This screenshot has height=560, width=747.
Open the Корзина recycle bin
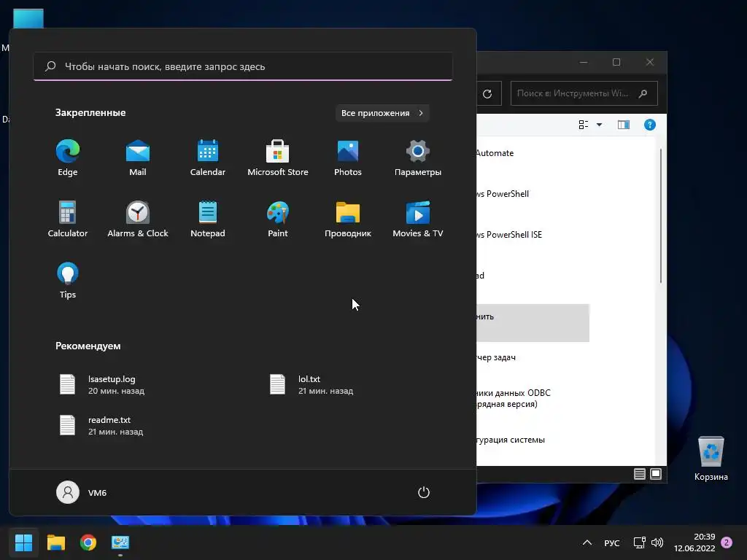[x=711, y=459]
